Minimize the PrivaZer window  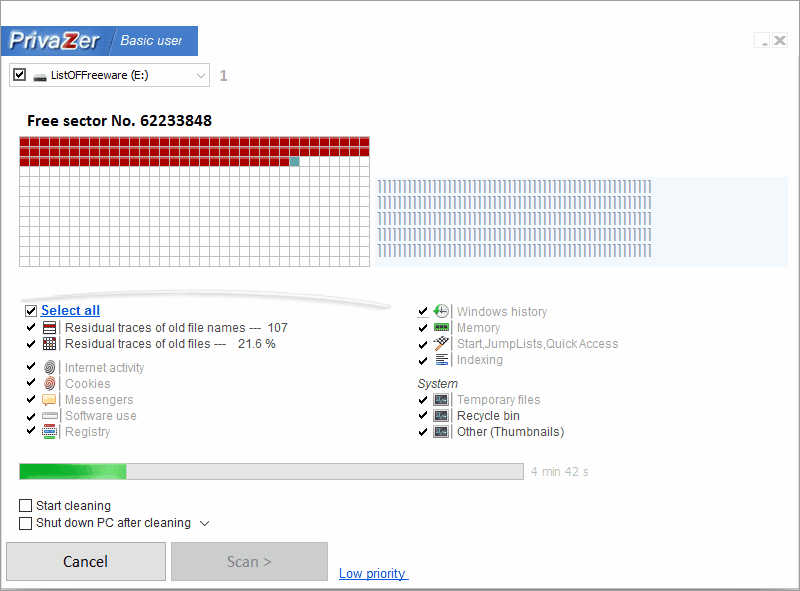click(763, 40)
